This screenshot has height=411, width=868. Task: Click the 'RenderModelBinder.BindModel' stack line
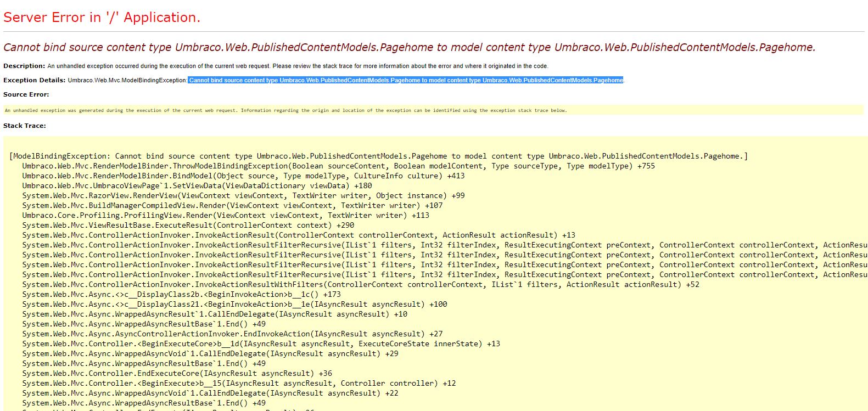pyautogui.click(x=243, y=176)
